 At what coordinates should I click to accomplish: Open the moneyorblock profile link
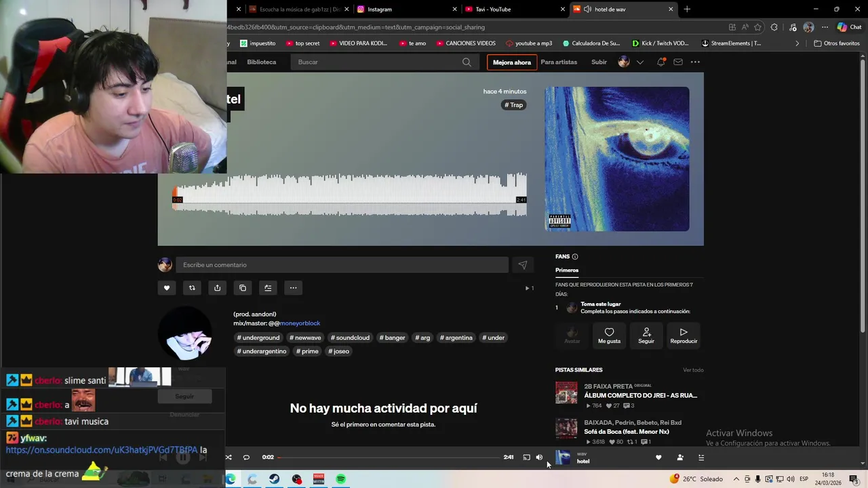[x=300, y=323]
